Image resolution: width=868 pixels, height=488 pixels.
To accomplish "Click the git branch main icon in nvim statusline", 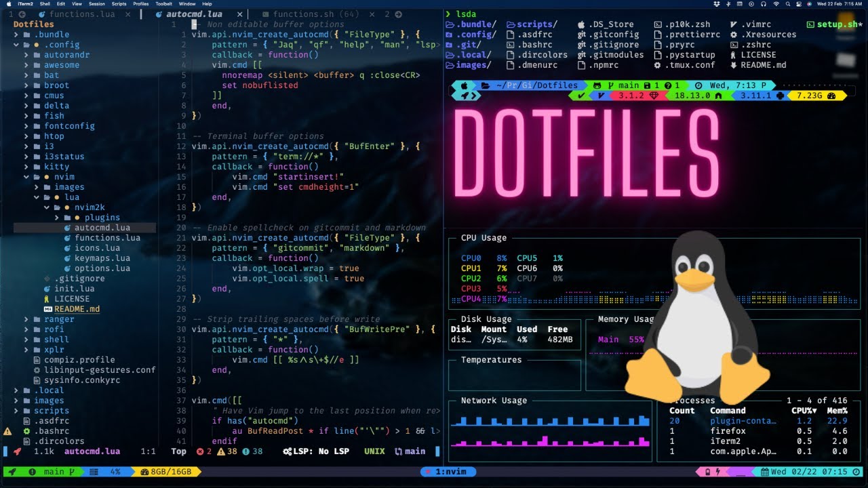I will [x=398, y=451].
